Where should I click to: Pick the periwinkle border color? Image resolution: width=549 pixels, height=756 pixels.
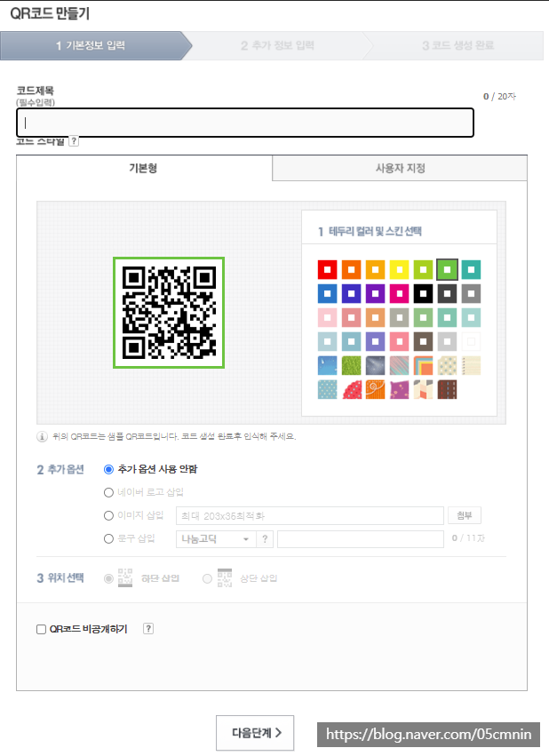[376, 342]
